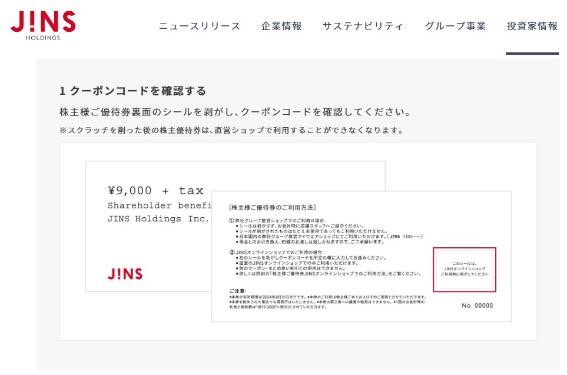
Task: Click the JINS Holdings Inc. text on card
Action: tap(158, 219)
